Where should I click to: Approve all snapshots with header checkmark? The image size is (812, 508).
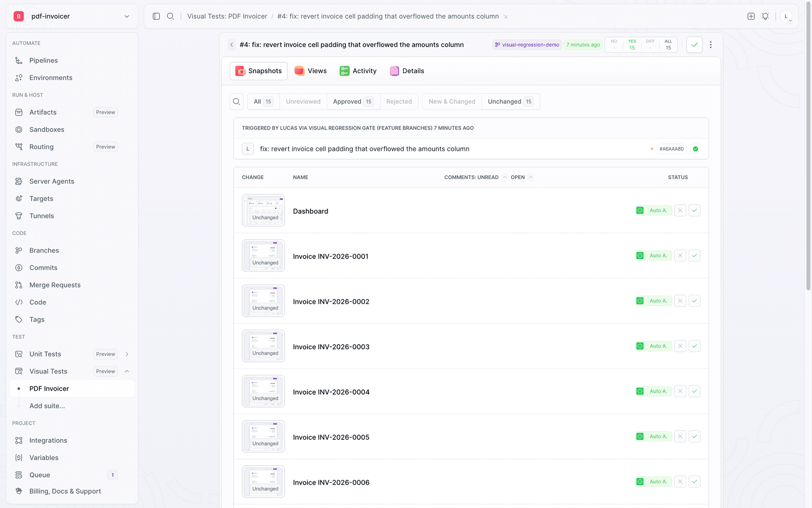click(694, 45)
